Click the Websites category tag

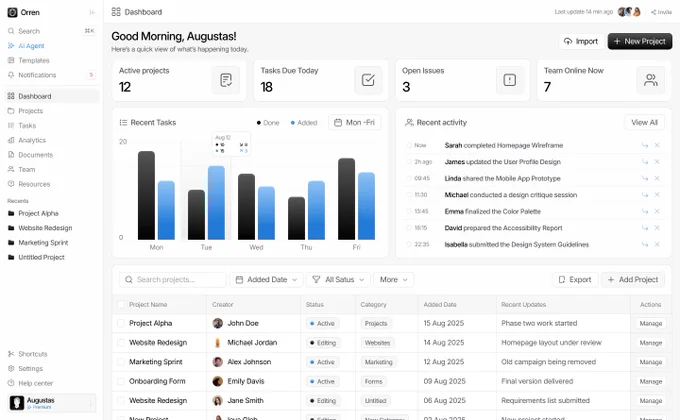click(x=377, y=343)
